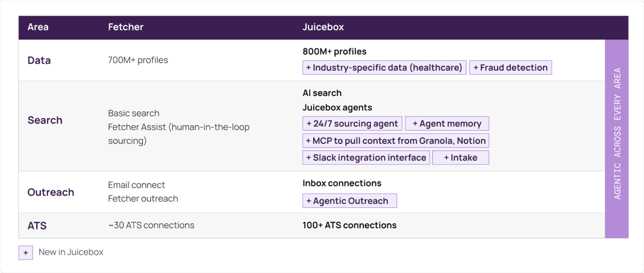The width and height of the screenshot is (644, 273).
Task: Select the 'Agentic Outreach' tag
Action: (x=349, y=201)
